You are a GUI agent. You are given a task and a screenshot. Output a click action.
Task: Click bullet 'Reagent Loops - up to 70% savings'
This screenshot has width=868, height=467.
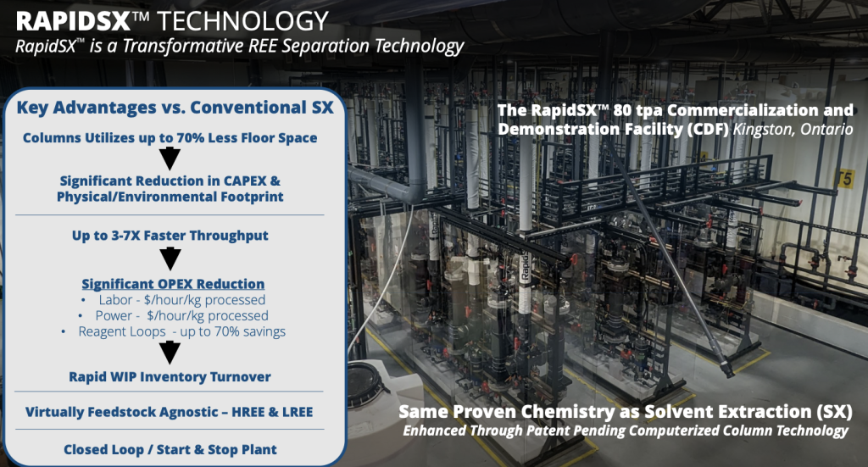(x=173, y=332)
